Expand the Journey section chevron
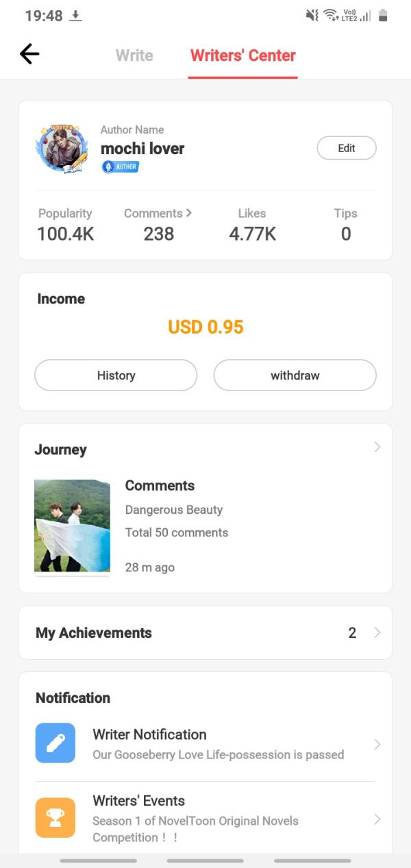Image resolution: width=411 pixels, height=868 pixels. pos(377,447)
